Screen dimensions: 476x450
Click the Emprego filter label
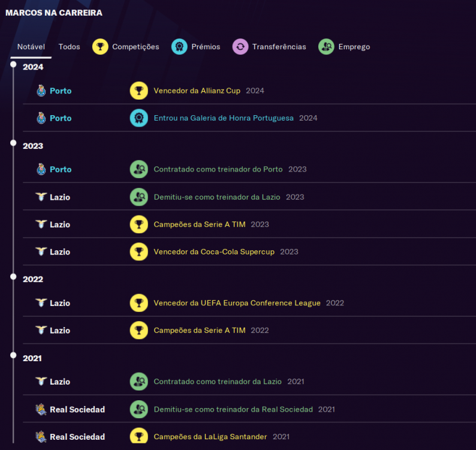click(354, 47)
